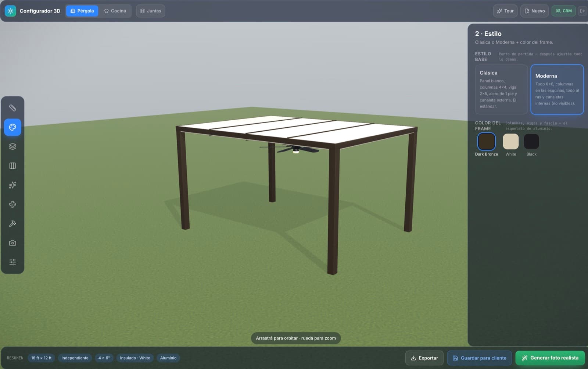Click the Configurador 3D logo icon
Screen dimensions: 588x369
pos(10,11)
